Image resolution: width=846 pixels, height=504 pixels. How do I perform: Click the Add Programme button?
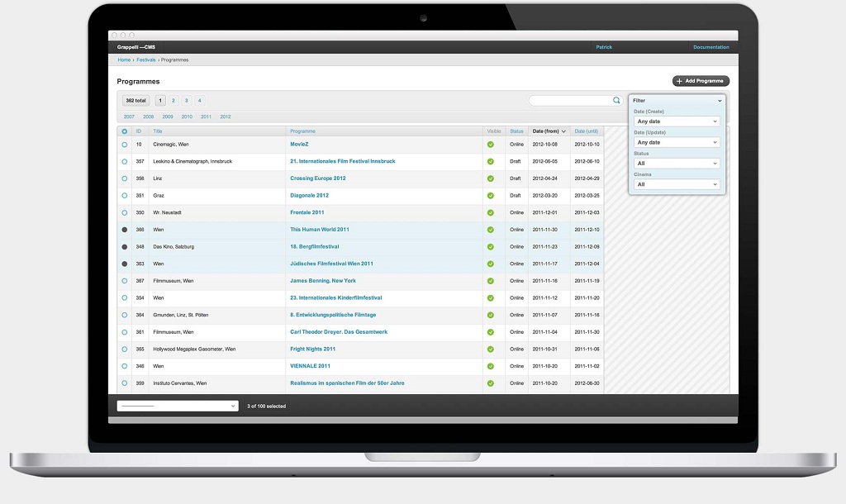(701, 81)
